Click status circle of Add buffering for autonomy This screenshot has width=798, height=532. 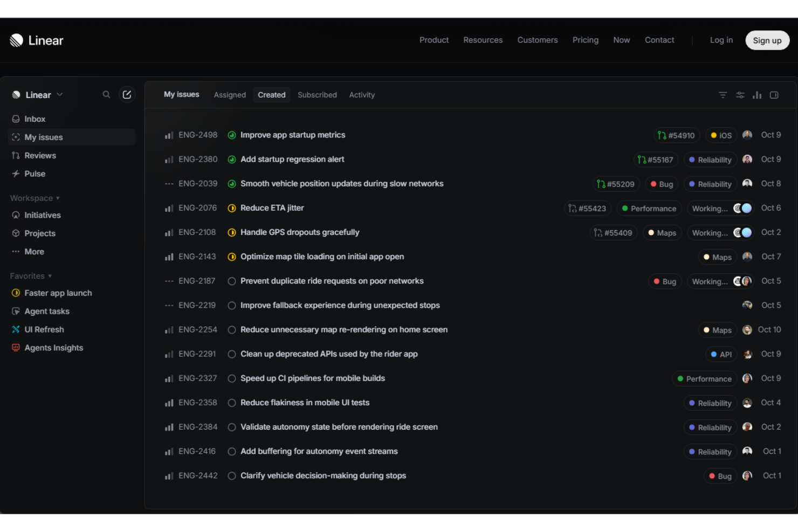point(232,451)
